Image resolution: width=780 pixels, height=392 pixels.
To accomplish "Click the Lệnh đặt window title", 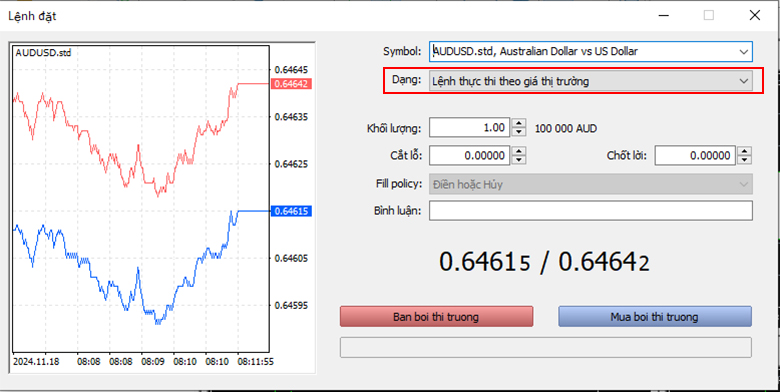I will 32,16.
